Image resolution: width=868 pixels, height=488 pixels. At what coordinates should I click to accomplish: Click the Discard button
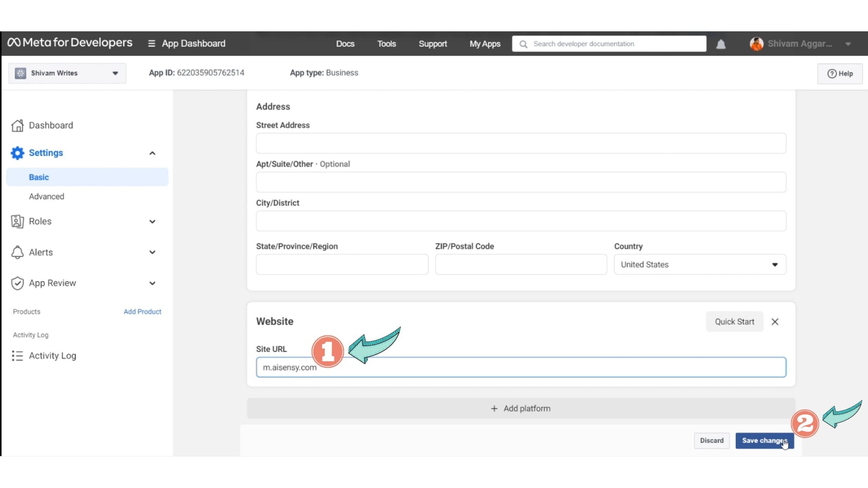tap(711, 440)
